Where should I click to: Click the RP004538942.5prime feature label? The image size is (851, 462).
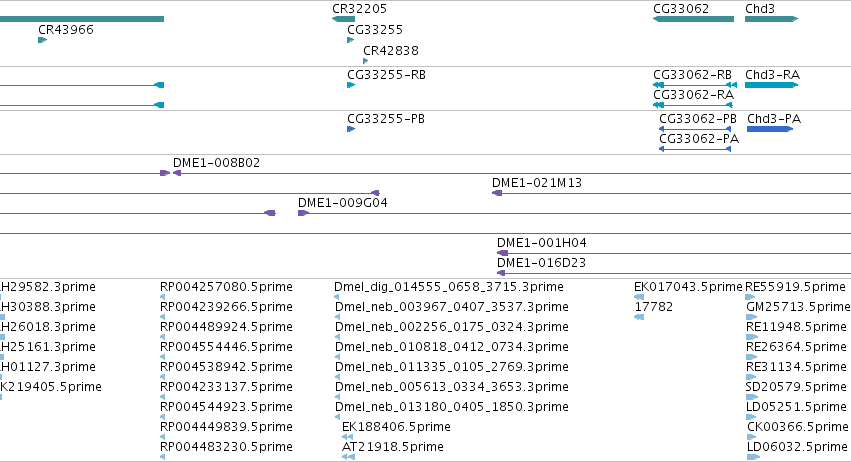point(226,367)
